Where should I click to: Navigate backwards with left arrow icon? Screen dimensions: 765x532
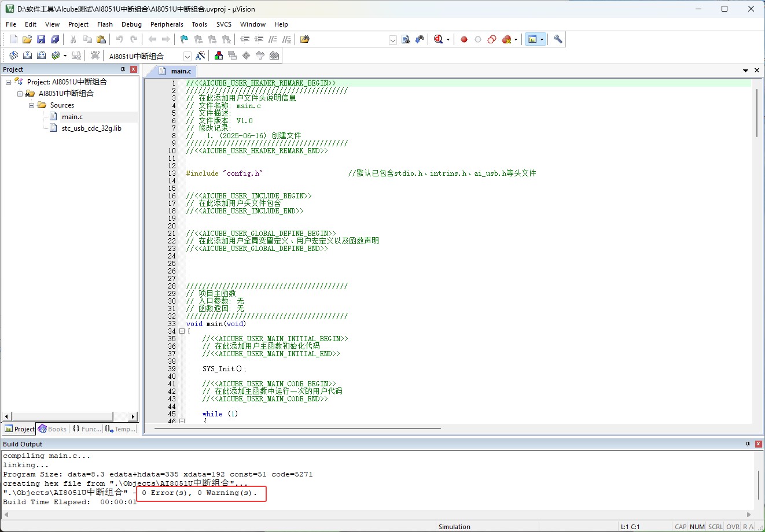coord(152,39)
